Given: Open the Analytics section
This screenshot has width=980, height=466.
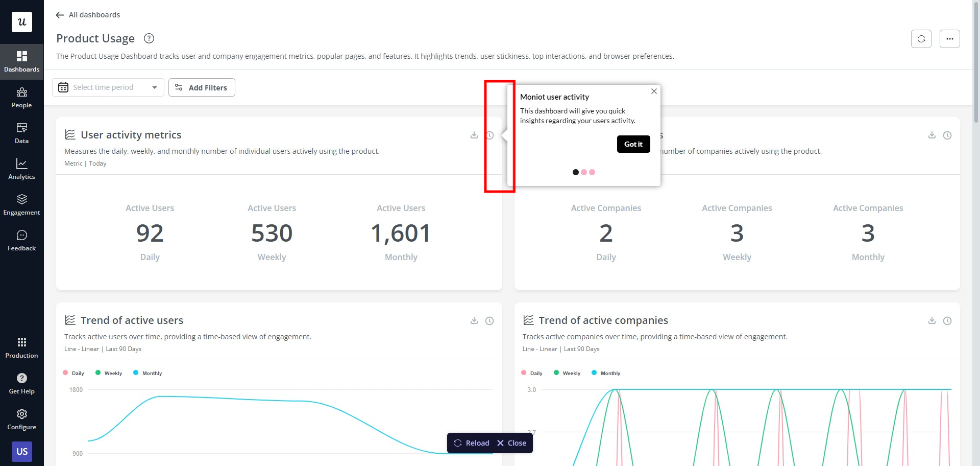Looking at the screenshot, I should (x=22, y=169).
